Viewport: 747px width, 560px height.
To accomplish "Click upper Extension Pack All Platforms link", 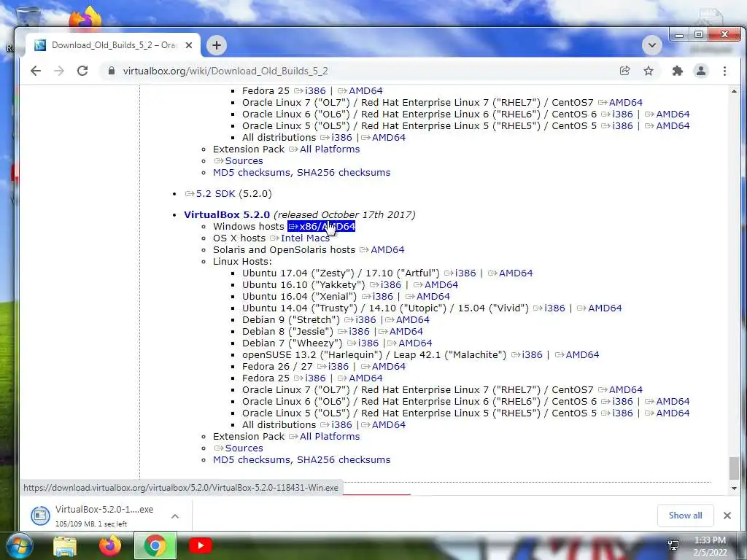I will [325, 149].
